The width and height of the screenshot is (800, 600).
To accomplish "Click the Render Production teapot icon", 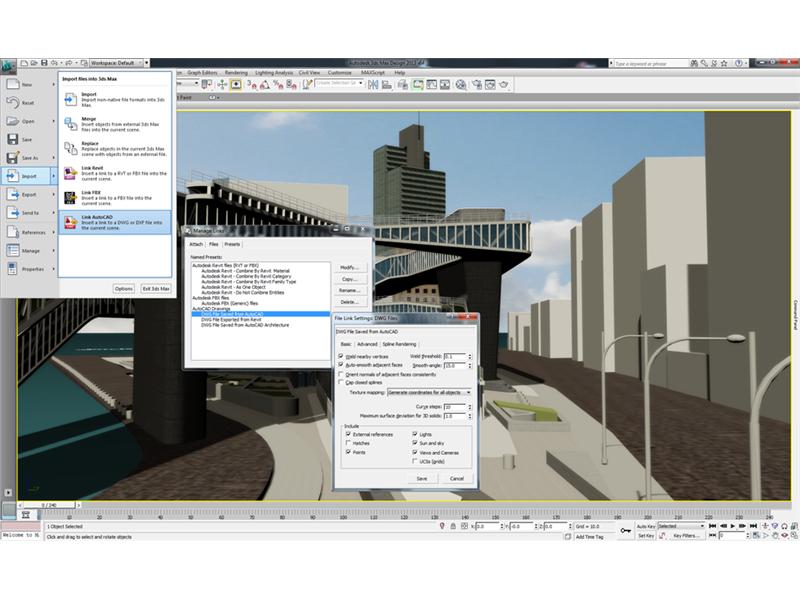I will tap(504, 85).
